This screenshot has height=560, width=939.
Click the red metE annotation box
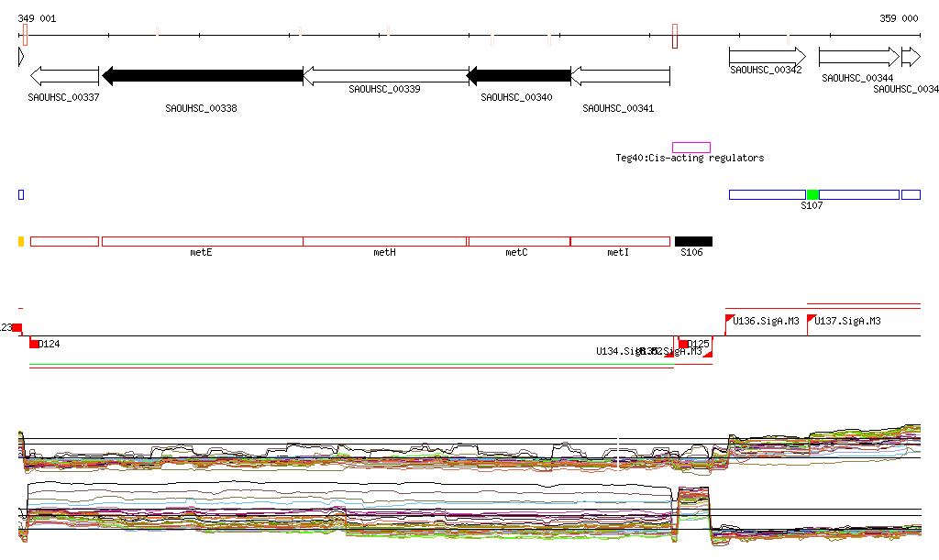click(202, 241)
